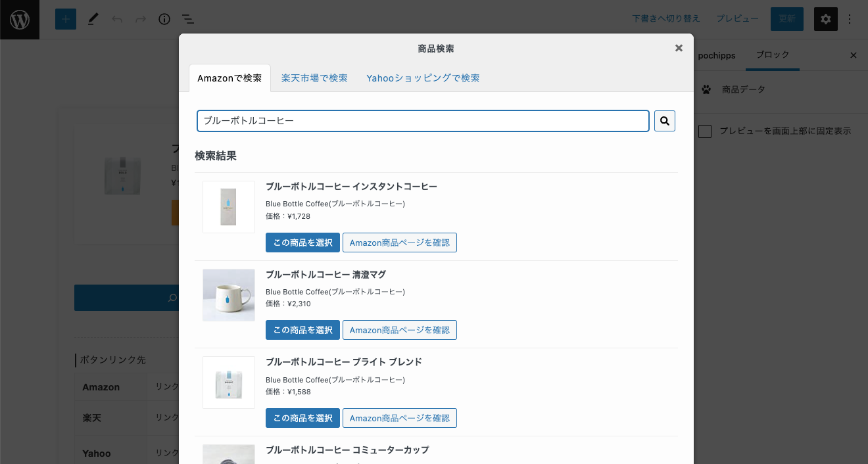The height and width of the screenshot is (464, 868).
Task: Select the インスタントコーヒー product
Action: pyautogui.click(x=302, y=243)
